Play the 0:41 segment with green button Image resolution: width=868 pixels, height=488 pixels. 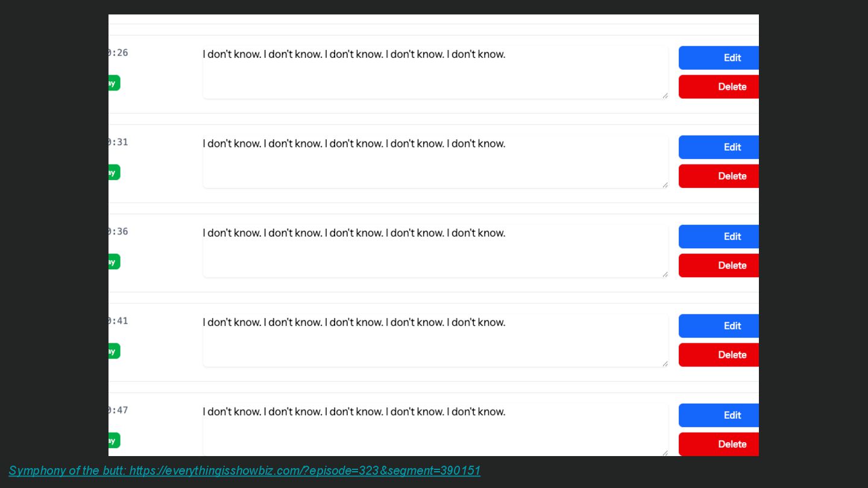pos(115,351)
